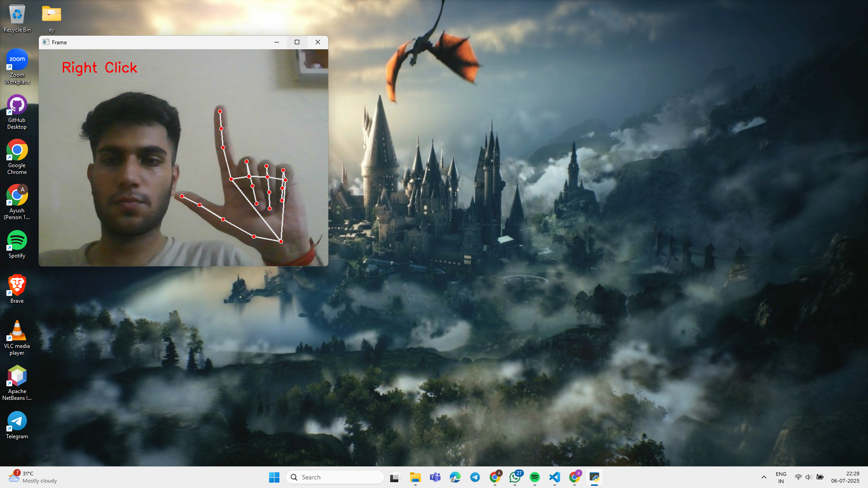
Task: Open the Windows Start menu
Action: tap(274, 477)
